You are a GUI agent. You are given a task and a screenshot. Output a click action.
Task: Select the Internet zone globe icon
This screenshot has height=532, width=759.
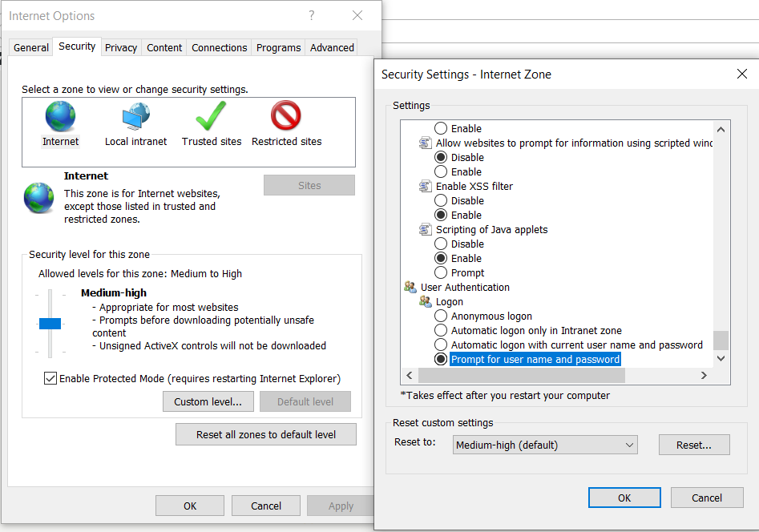tap(60, 117)
